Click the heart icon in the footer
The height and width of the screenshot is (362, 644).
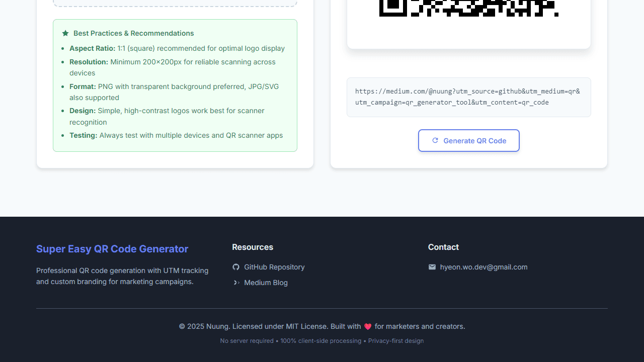click(x=368, y=327)
